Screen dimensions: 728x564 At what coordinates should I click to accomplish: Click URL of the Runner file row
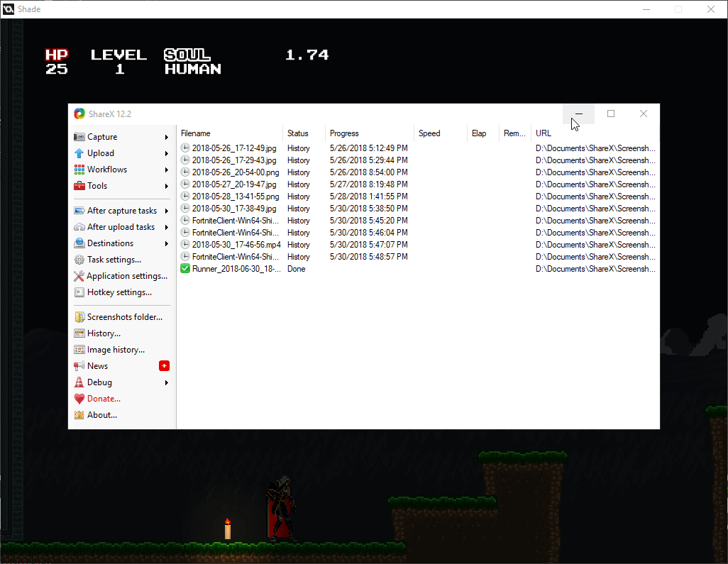tap(595, 269)
